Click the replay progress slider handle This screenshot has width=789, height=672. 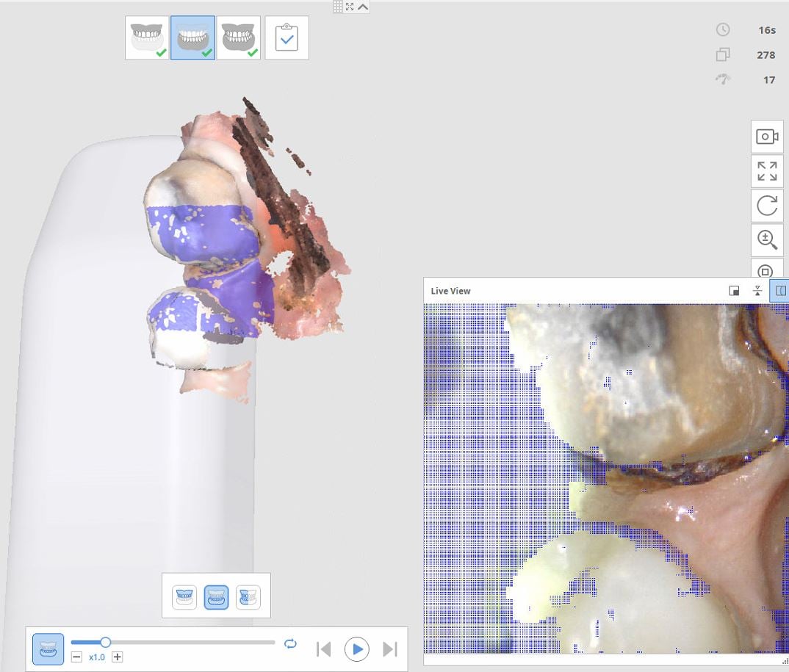(x=105, y=643)
